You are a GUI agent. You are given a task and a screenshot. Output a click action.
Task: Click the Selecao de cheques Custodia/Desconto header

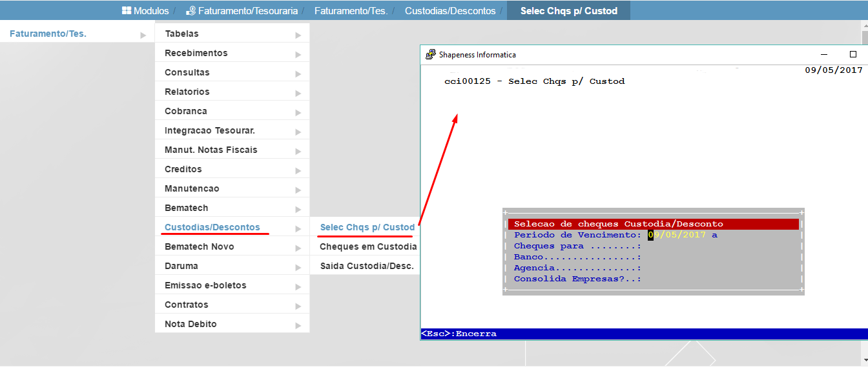pos(654,224)
